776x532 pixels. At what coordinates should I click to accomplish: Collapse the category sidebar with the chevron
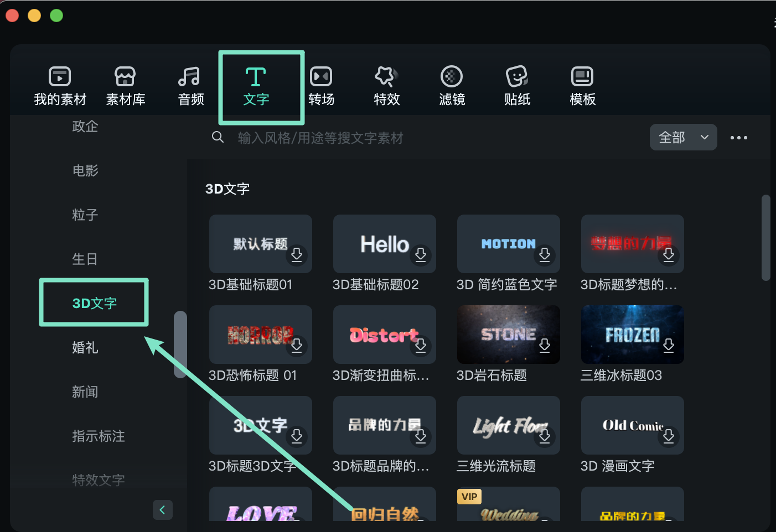click(162, 510)
